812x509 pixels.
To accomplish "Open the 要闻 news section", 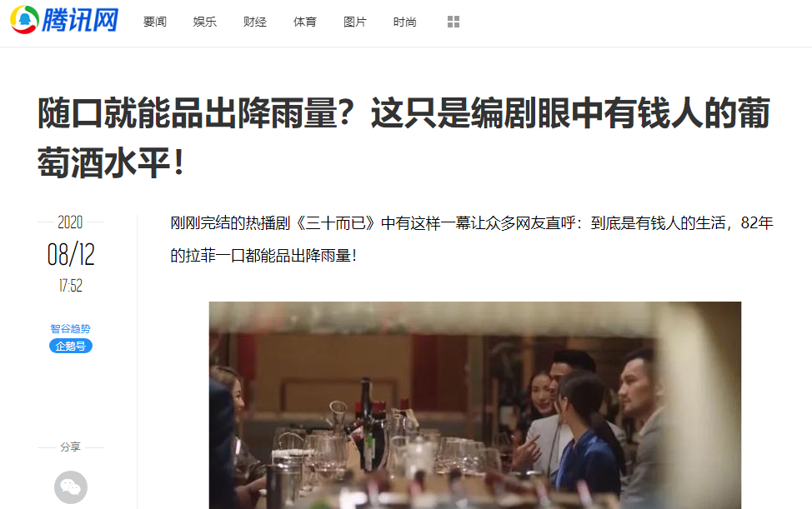I will (x=155, y=22).
